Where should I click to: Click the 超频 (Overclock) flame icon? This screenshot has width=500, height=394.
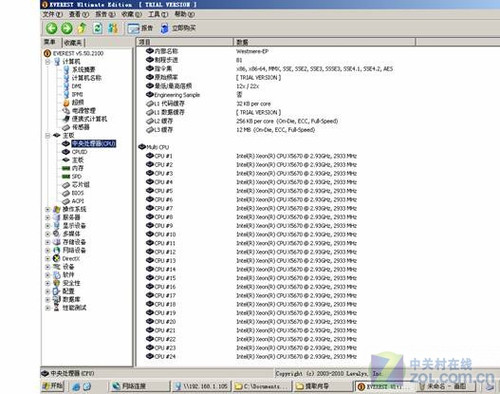66,102
